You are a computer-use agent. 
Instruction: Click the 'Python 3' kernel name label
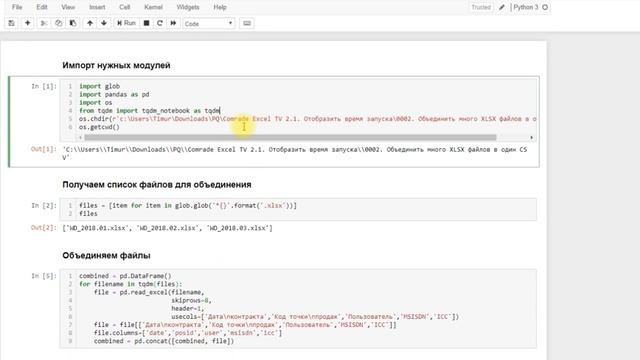click(526, 7)
